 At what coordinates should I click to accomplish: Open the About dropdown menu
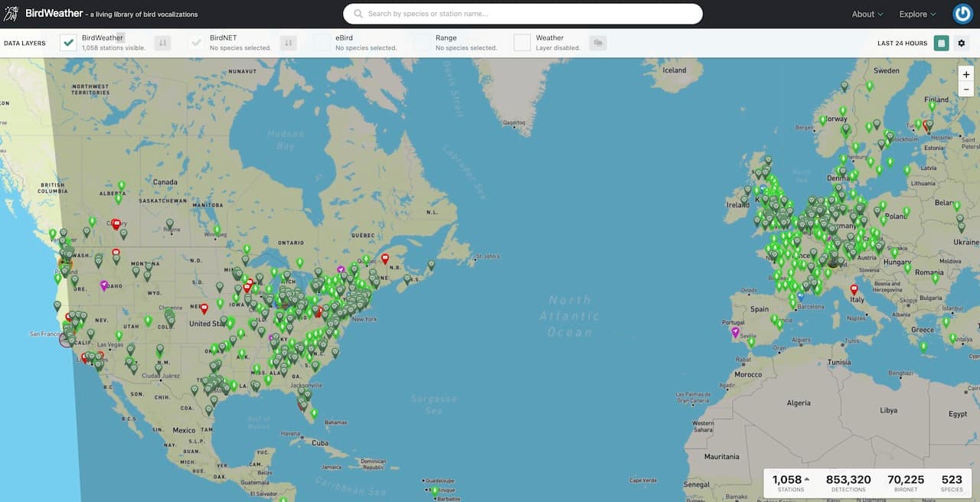pos(867,14)
